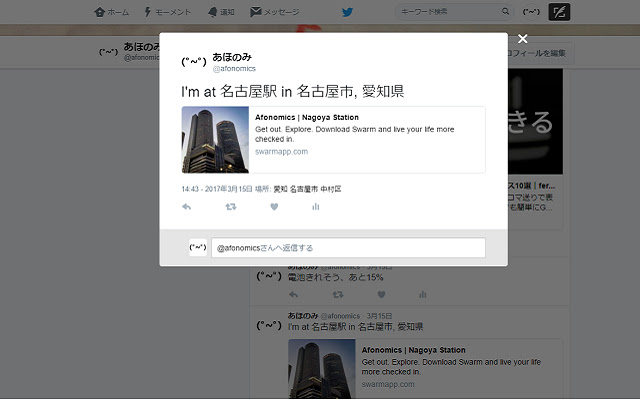640x400 pixels.
Task: Open Moments (モーメント) in the top bar
Action: coord(168,12)
